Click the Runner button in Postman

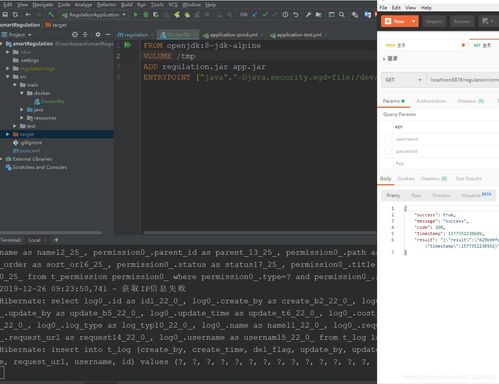click(462, 21)
